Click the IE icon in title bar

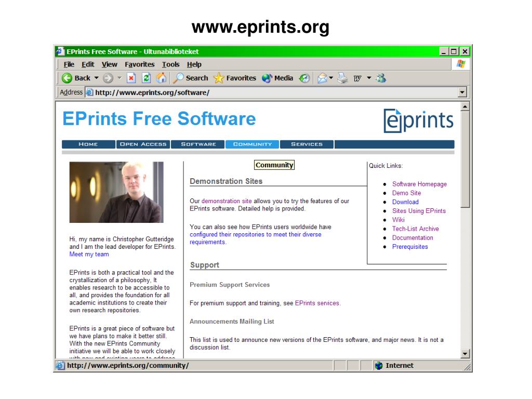(60, 51)
